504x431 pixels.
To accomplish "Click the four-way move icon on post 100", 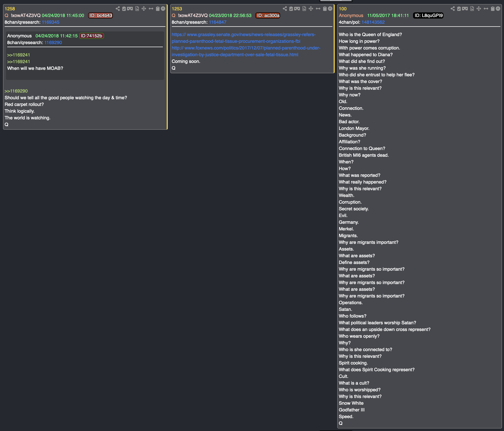I will (479, 9).
